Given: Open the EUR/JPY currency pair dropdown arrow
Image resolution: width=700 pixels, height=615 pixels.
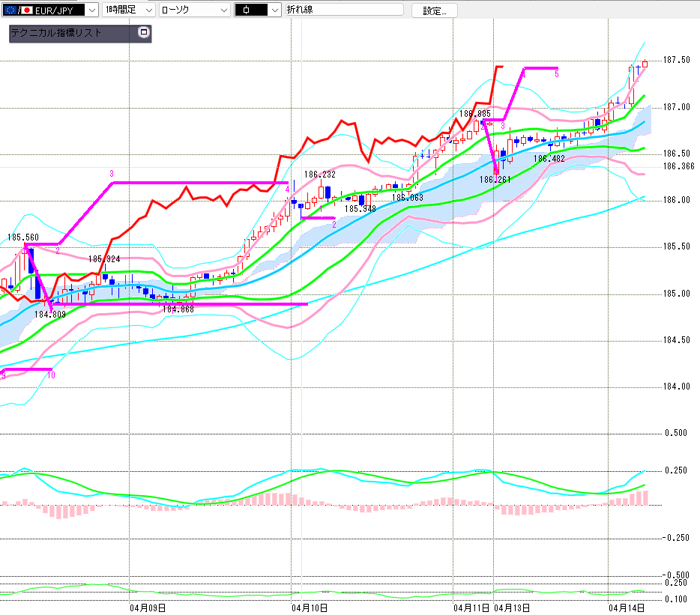Looking at the screenshot, I should [91, 10].
